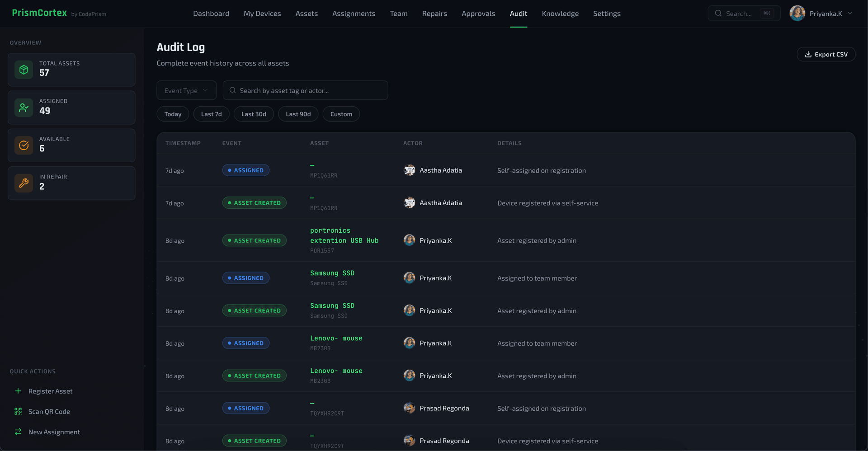Click Scan QR Code quick action
Viewport: 868px width, 451px height.
click(x=49, y=411)
